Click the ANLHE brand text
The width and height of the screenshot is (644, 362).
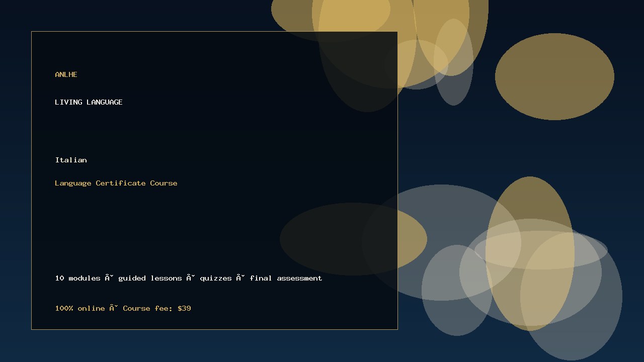[x=66, y=74]
